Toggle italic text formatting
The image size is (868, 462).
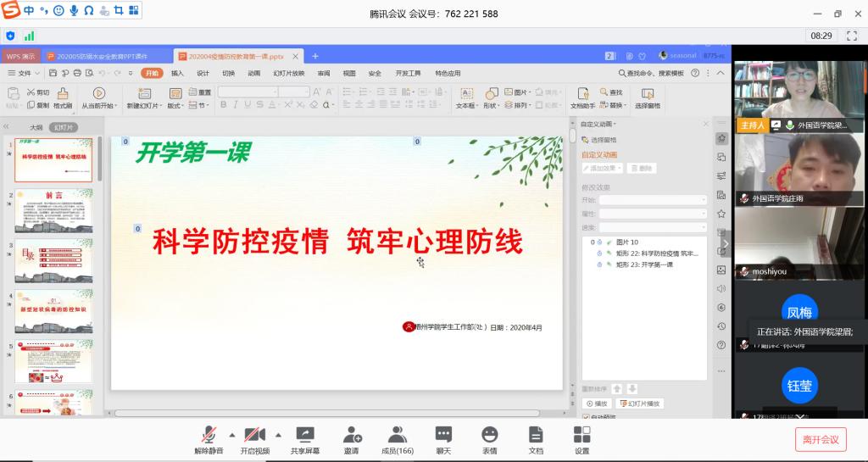(236, 104)
